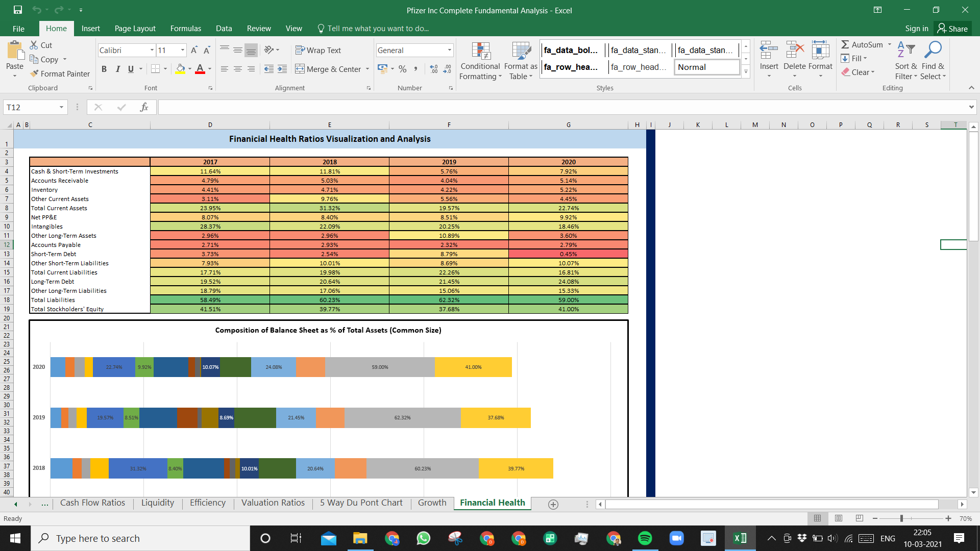The height and width of the screenshot is (551, 980).
Task: Switch to Page Layout view in the status bar
Action: click(x=839, y=518)
